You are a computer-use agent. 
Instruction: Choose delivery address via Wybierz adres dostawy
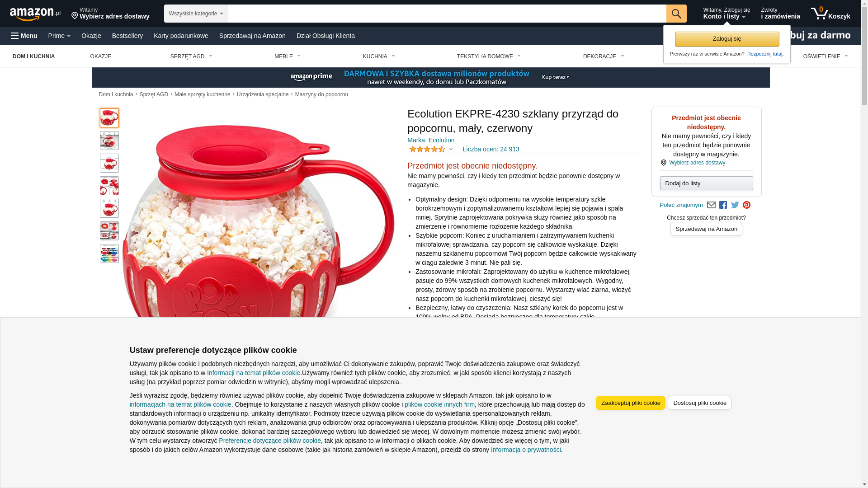697,163
